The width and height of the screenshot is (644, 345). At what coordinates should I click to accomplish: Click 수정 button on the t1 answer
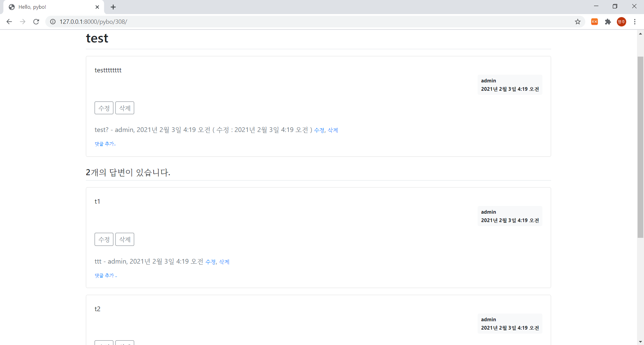(104, 239)
